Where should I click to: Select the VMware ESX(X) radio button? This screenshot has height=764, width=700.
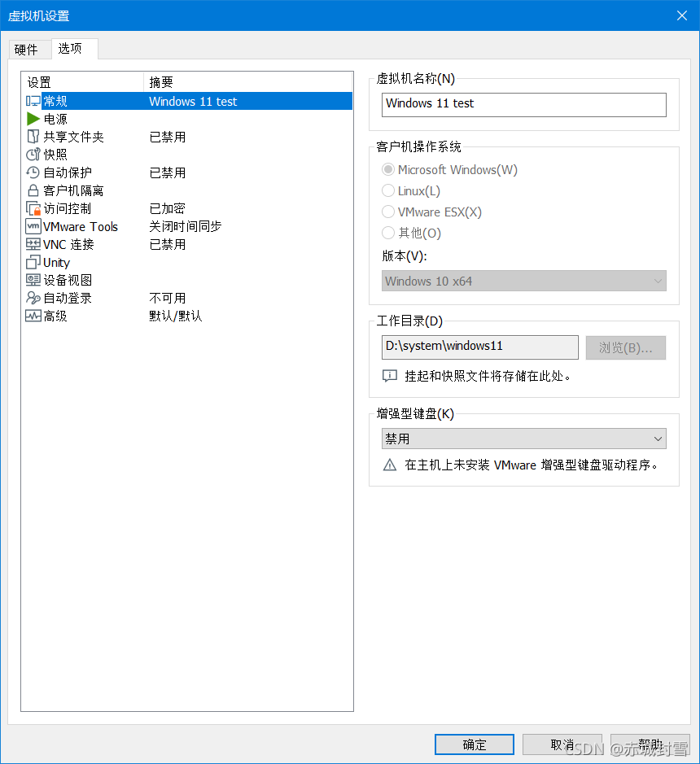(x=388, y=212)
